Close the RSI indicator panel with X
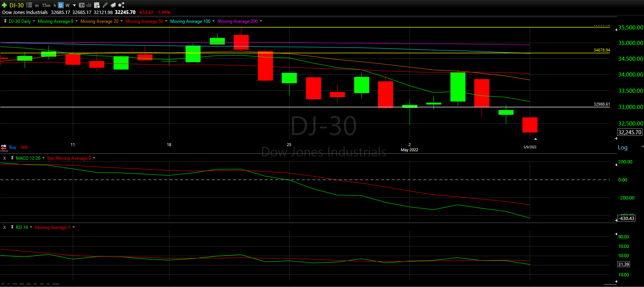The image size is (644, 287). coord(4,227)
